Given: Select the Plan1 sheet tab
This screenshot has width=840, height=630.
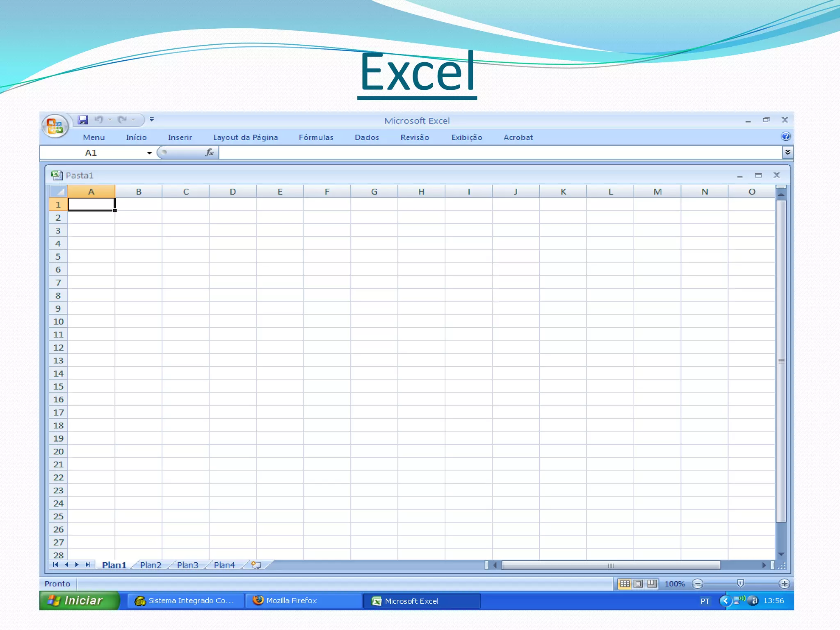Looking at the screenshot, I should [114, 565].
